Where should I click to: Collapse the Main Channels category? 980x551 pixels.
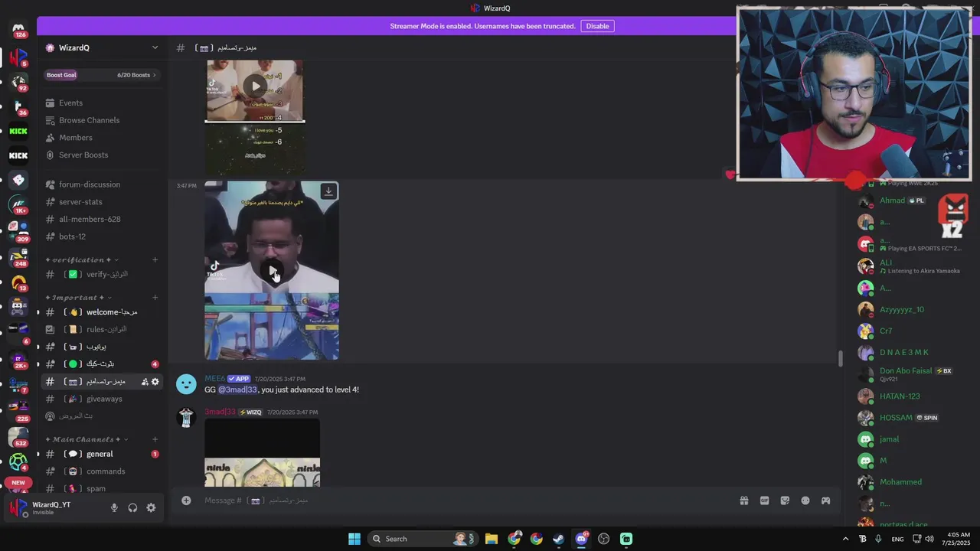pyautogui.click(x=87, y=439)
